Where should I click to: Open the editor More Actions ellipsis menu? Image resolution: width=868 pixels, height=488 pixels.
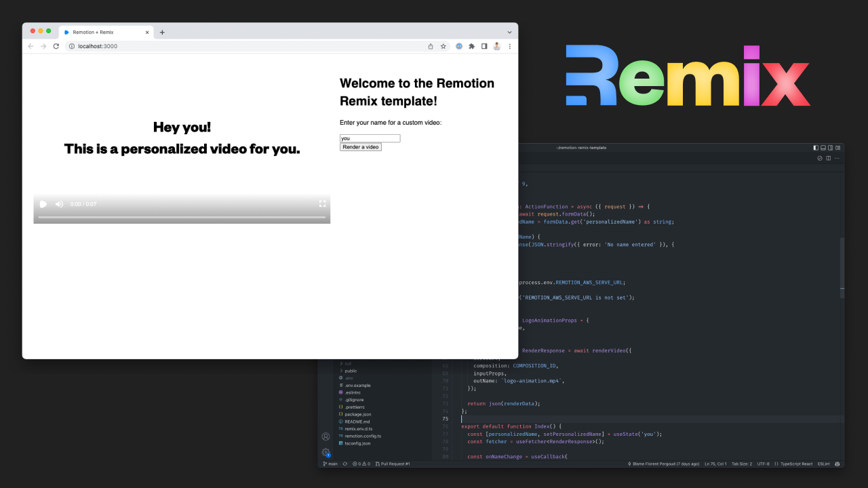(837, 158)
